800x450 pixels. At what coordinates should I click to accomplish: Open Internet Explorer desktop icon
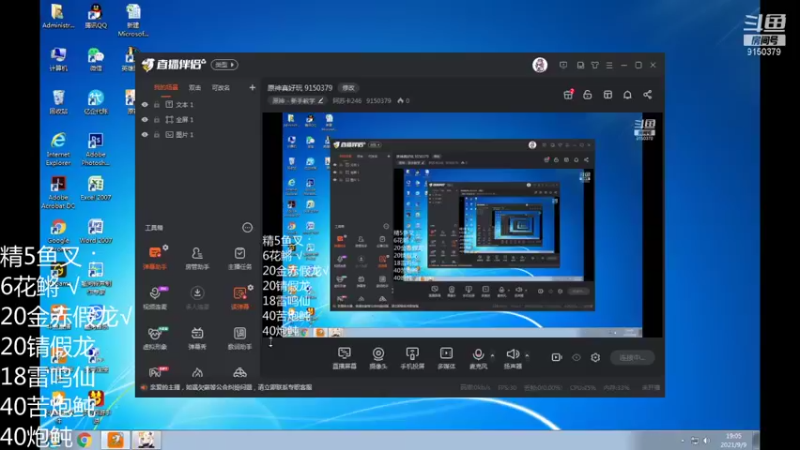[x=58, y=148]
